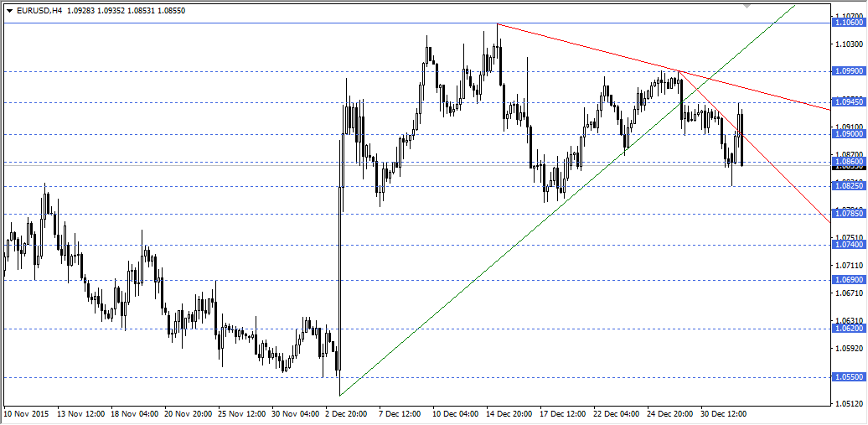Click the 1.09000 price level label

(848, 134)
